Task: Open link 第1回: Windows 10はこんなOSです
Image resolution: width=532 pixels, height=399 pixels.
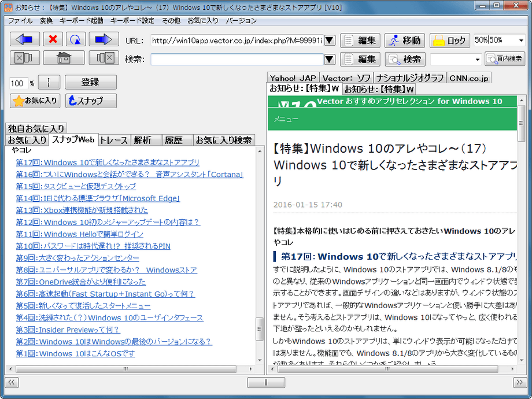Action: point(75,353)
